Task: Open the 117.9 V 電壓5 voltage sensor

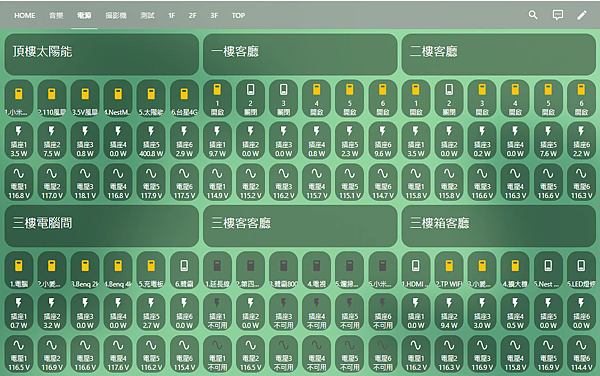Action: pos(151,182)
